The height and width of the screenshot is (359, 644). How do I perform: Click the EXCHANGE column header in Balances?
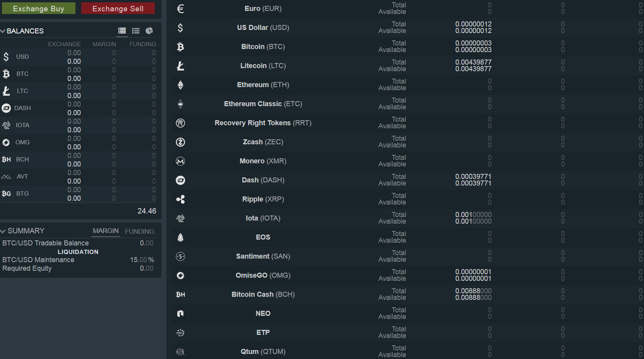coord(65,44)
